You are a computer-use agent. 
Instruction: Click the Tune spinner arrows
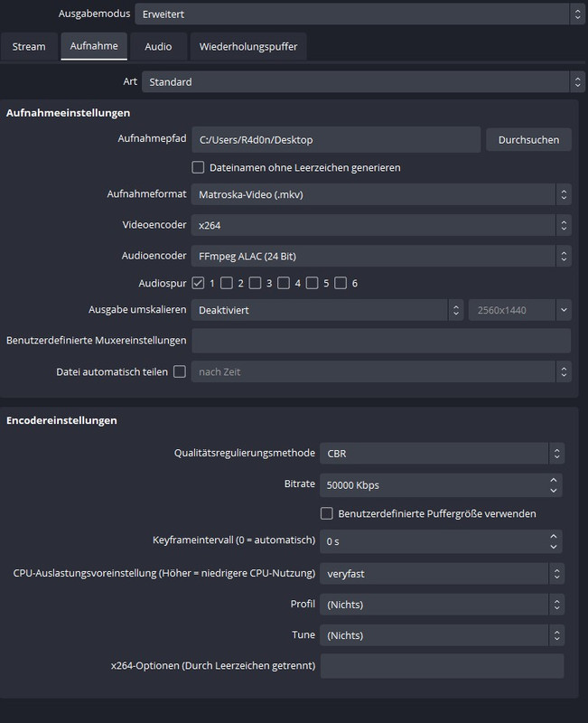tap(556, 635)
